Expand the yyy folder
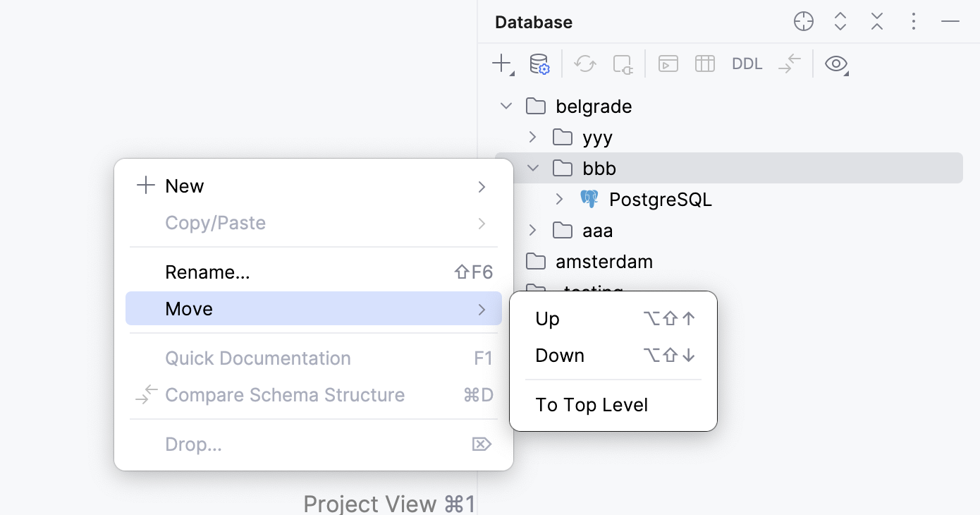980x515 pixels. [532, 136]
